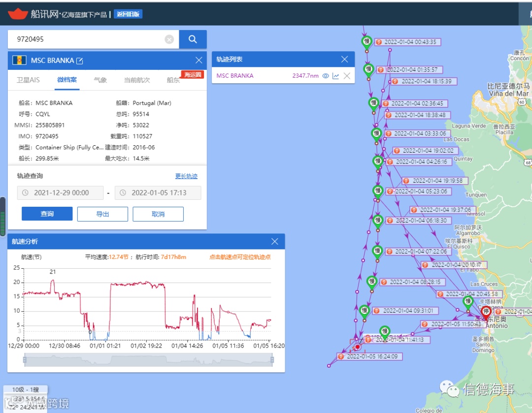Click the 10级 - 1艘 map legend
The width and height of the screenshot is (532, 413).
tap(26, 389)
